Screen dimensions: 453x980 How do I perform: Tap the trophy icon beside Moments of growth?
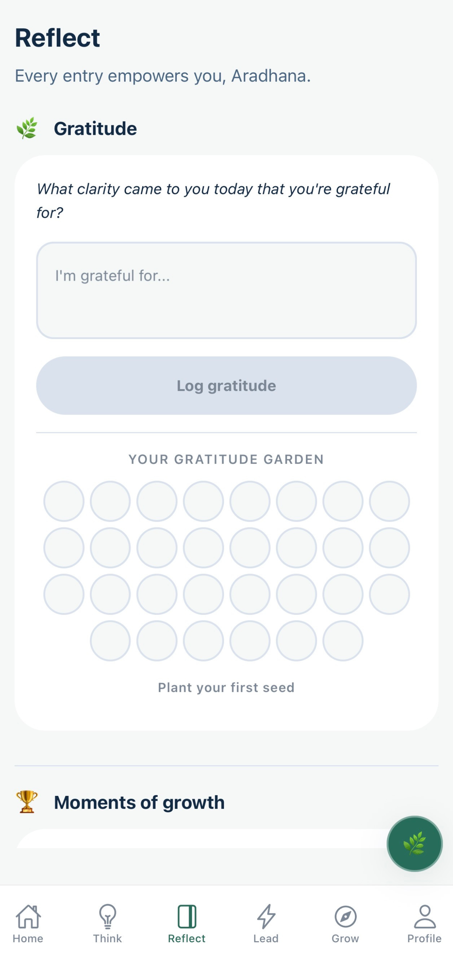26,801
